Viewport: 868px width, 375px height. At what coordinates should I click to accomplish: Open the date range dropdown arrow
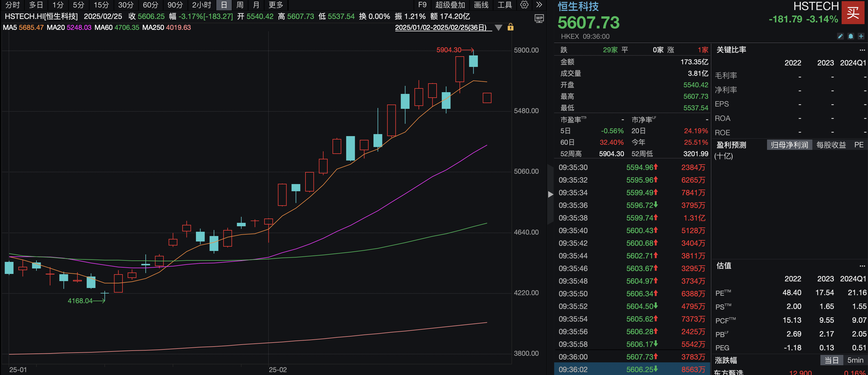point(498,28)
